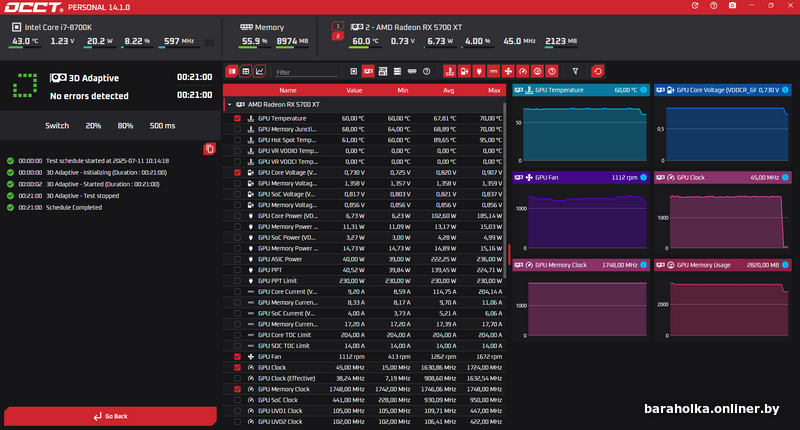The image size is (800, 430).
Task: Toggle the GPU sensor source filter
Action: 368,71
